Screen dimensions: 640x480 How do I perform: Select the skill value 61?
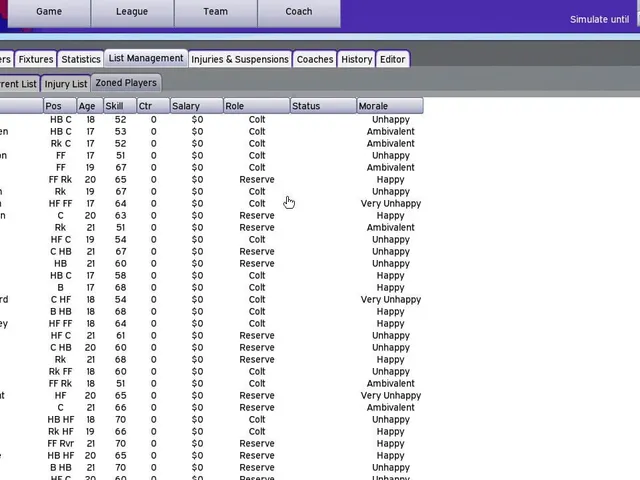tap(120, 336)
